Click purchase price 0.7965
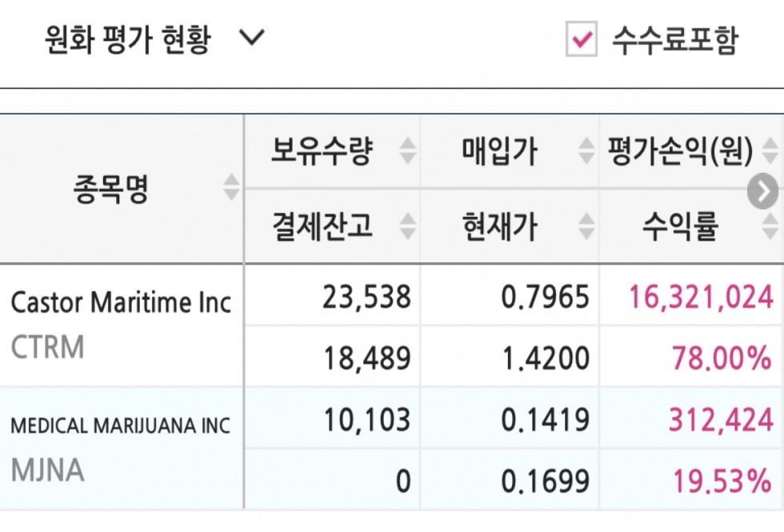 pos(545,297)
